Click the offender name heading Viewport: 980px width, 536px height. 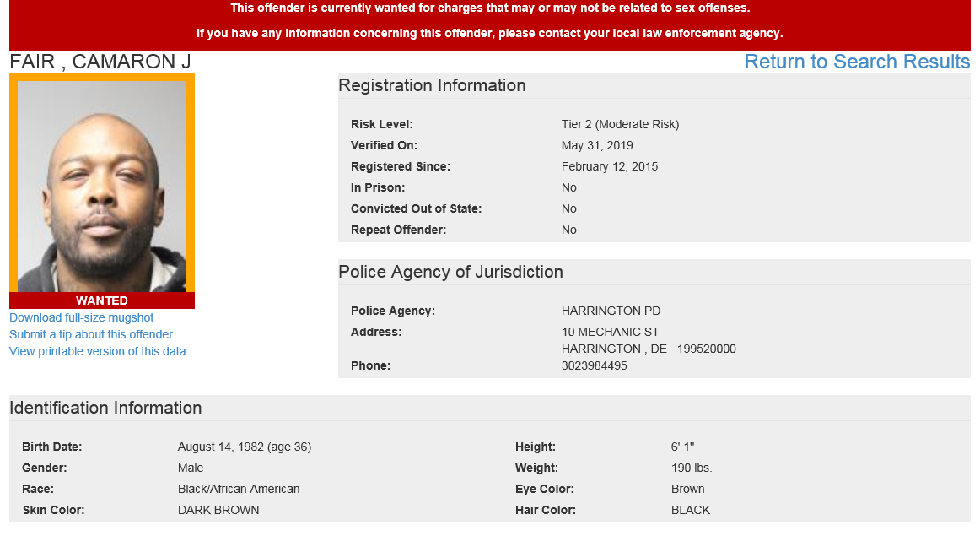[x=100, y=62]
